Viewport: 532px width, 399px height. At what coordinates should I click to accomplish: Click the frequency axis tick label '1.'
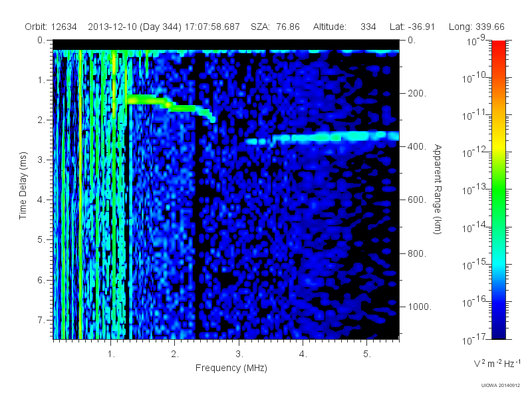pyautogui.click(x=111, y=354)
